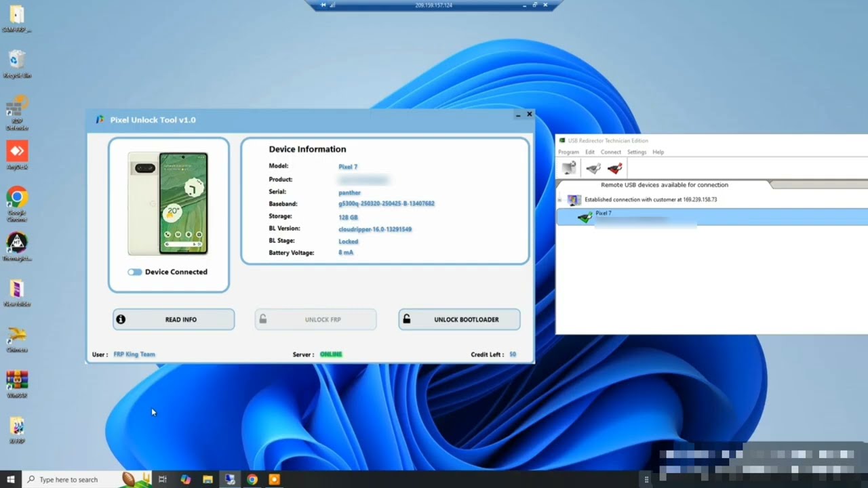Image resolution: width=868 pixels, height=488 pixels.
Task: Open Copilot from the taskbar
Action: 185,479
